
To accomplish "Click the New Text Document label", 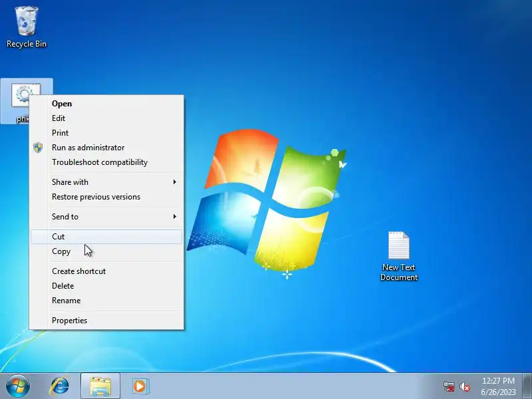I will 398,272.
